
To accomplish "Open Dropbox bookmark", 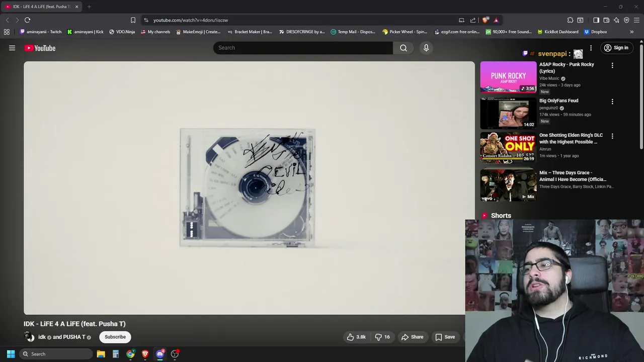I will click(595, 32).
